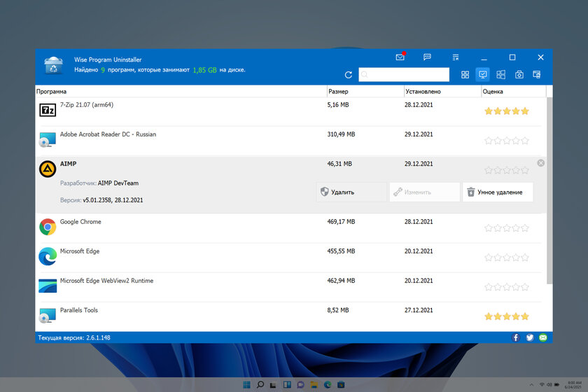Select the Parallels Tools entry
The width and height of the screenshot is (588, 392).
click(291, 317)
